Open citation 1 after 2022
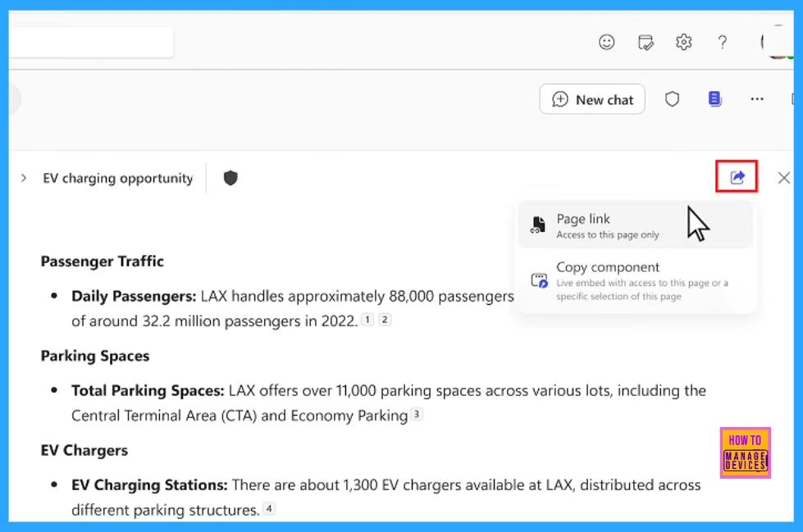 click(x=367, y=320)
